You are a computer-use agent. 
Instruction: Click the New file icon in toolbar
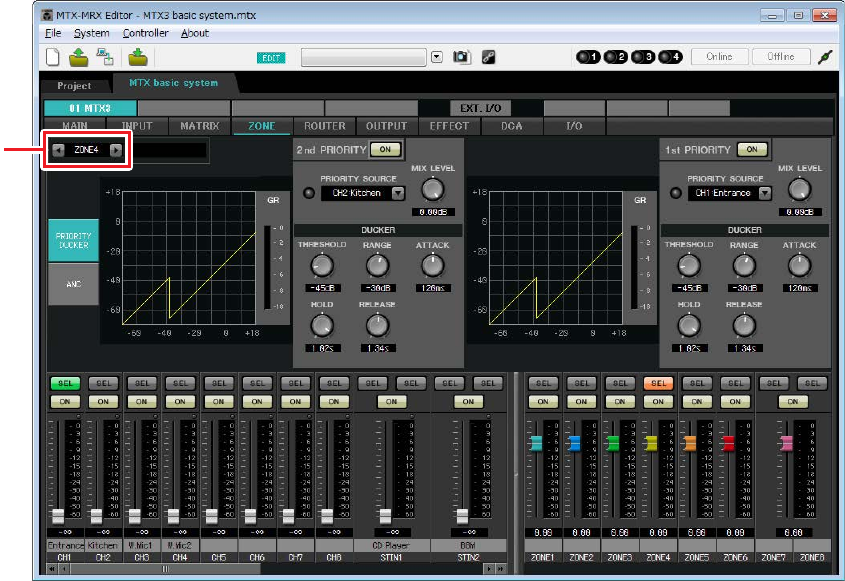click(x=53, y=57)
